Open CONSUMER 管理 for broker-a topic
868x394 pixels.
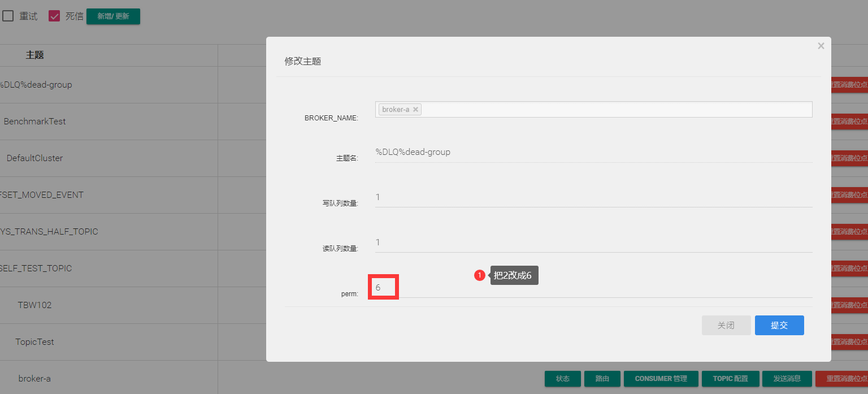(x=661, y=379)
